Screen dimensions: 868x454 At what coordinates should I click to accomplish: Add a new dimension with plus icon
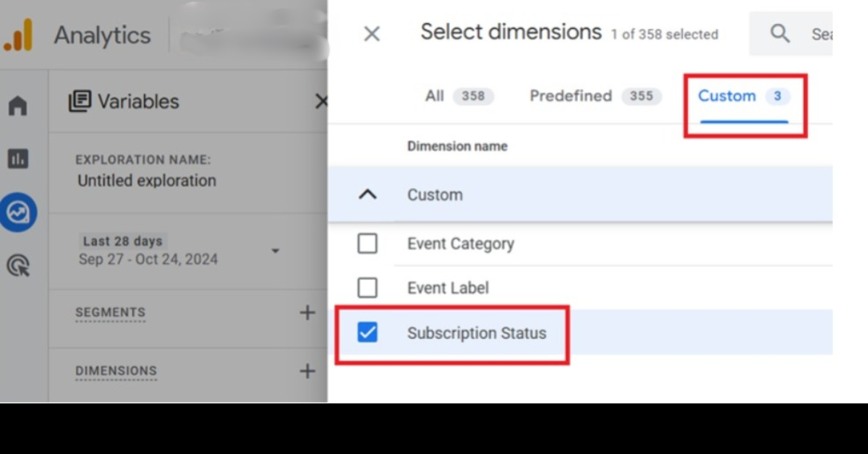(307, 371)
